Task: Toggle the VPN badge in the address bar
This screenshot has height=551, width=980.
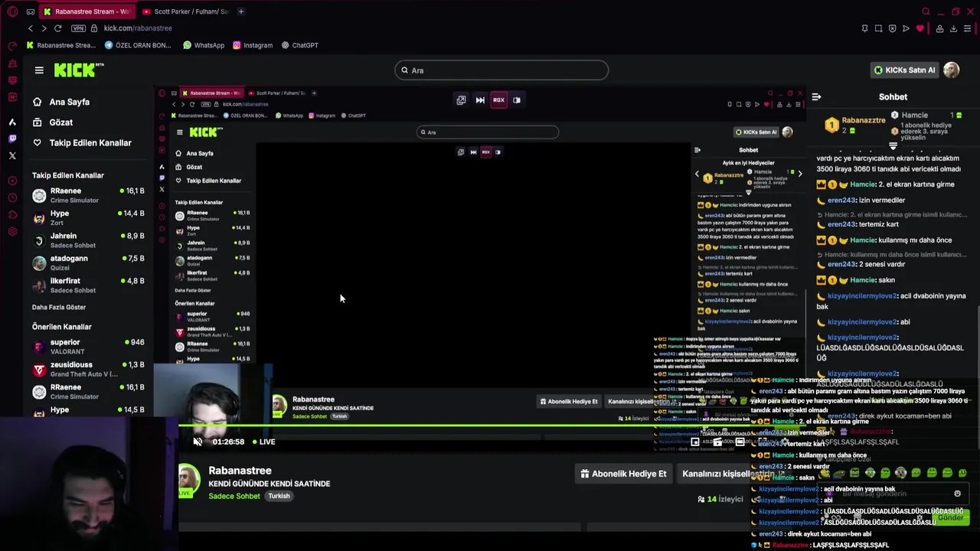Action: point(78,28)
